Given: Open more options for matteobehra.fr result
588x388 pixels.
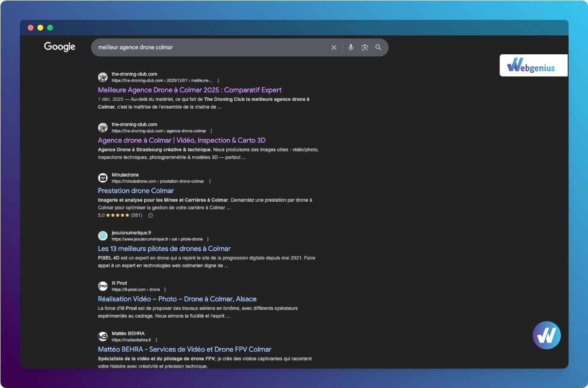Looking at the screenshot, I should 156,340.
